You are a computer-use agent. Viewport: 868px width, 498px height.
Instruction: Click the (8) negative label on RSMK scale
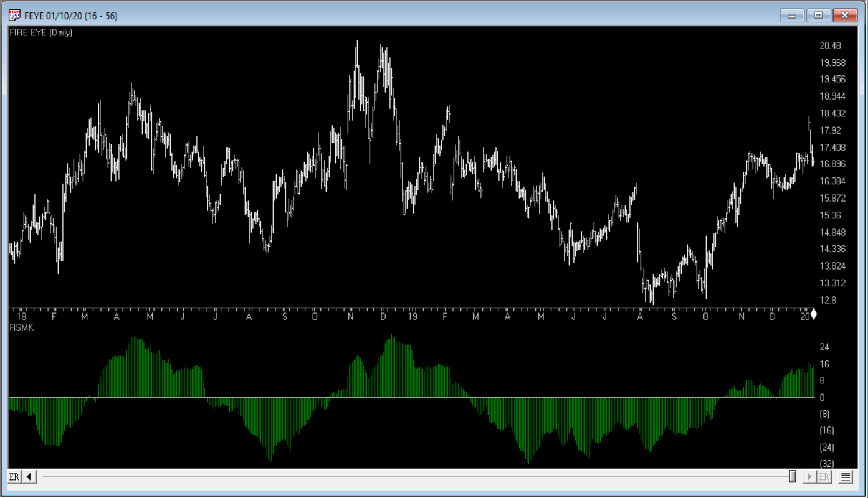coord(824,414)
